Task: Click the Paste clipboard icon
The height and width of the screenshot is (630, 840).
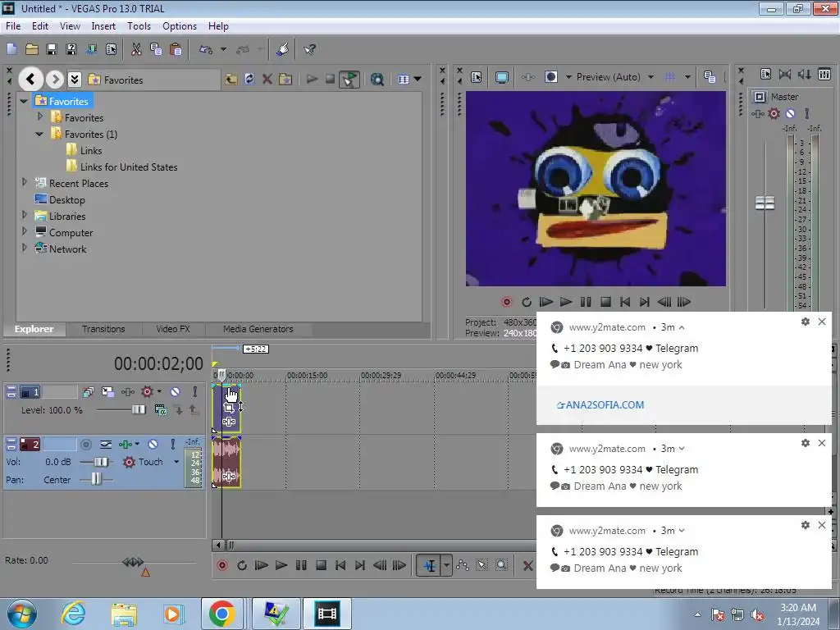Action: click(176, 49)
